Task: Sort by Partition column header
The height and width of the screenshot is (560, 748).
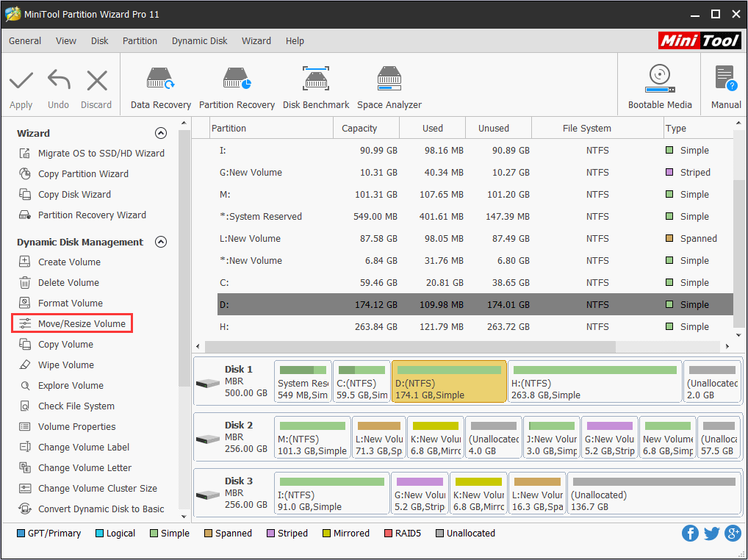Action: [x=271, y=129]
